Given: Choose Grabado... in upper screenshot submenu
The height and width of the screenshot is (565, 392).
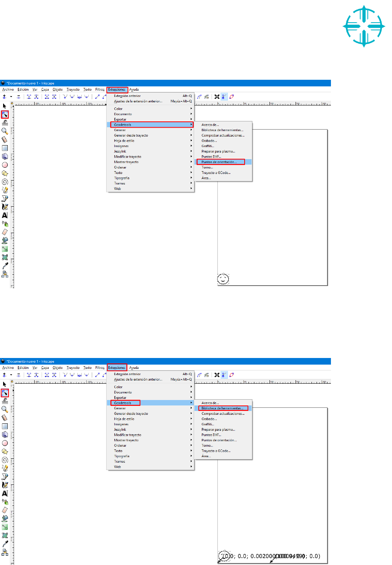Looking at the screenshot, I should click(223, 140).
